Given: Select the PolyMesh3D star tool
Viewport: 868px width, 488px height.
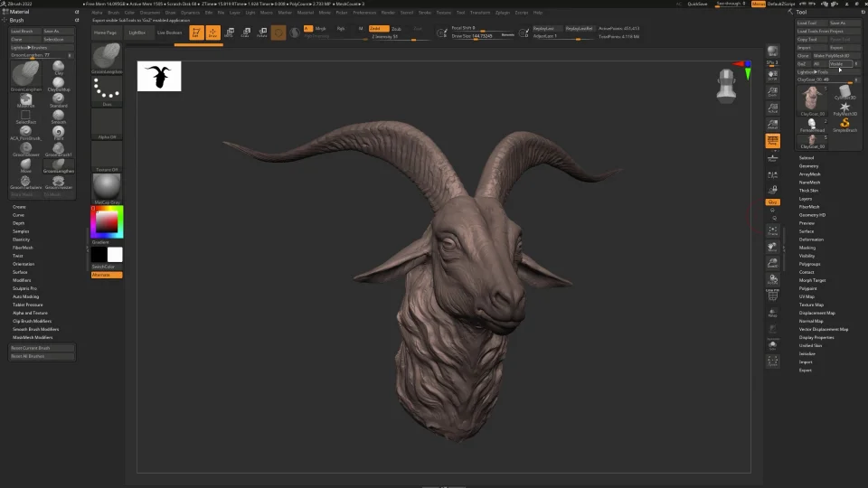Looking at the screenshot, I should (x=844, y=108).
